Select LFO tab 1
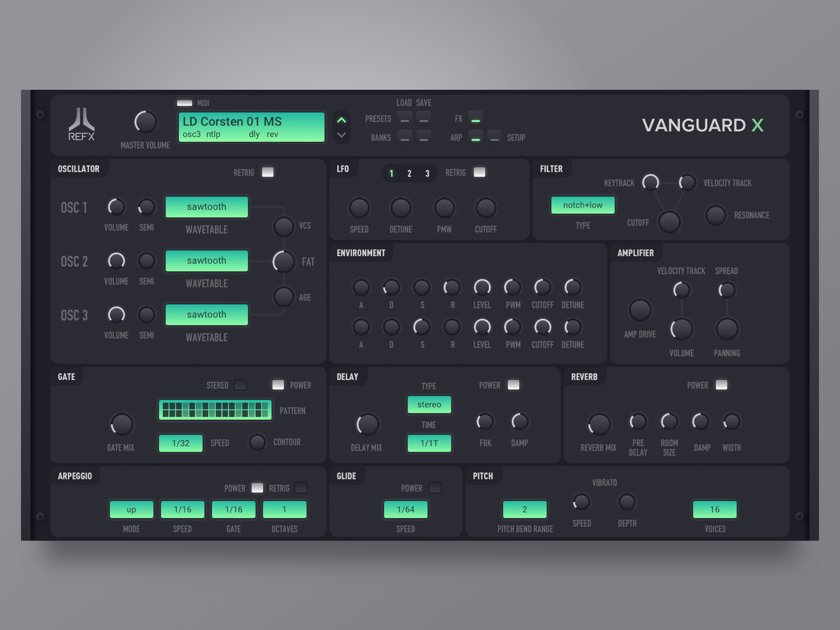Screen dimensions: 840x630 pyautogui.click(x=391, y=173)
